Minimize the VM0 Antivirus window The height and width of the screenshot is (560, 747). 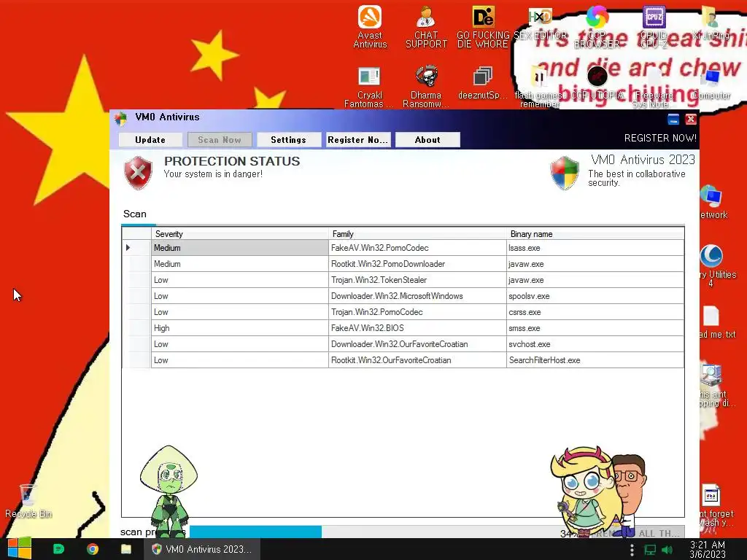click(673, 119)
